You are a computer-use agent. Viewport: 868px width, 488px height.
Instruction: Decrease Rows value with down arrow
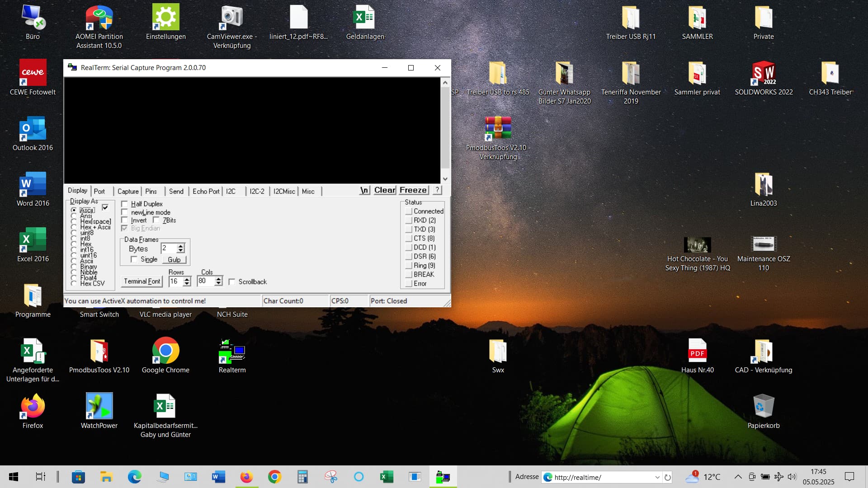coord(187,284)
